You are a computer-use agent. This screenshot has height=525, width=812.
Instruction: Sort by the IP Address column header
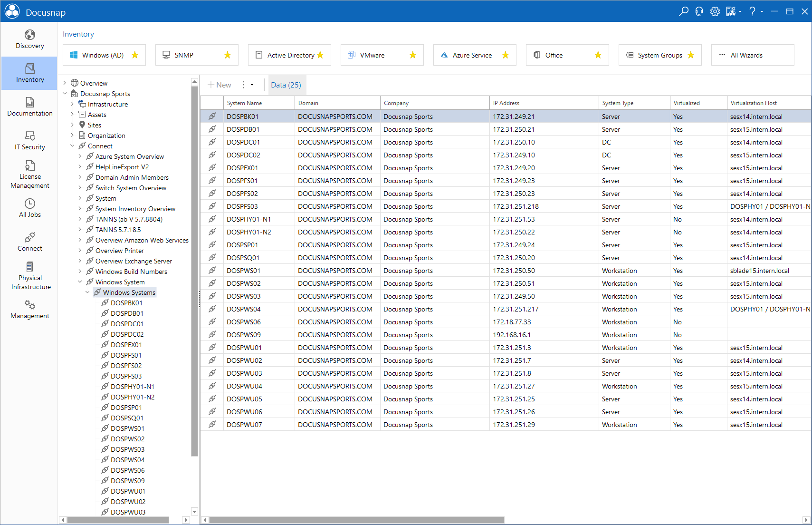click(544, 103)
